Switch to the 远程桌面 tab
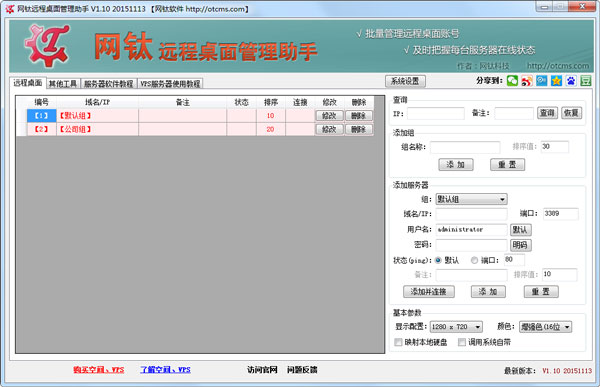600x387 pixels. pos(28,83)
